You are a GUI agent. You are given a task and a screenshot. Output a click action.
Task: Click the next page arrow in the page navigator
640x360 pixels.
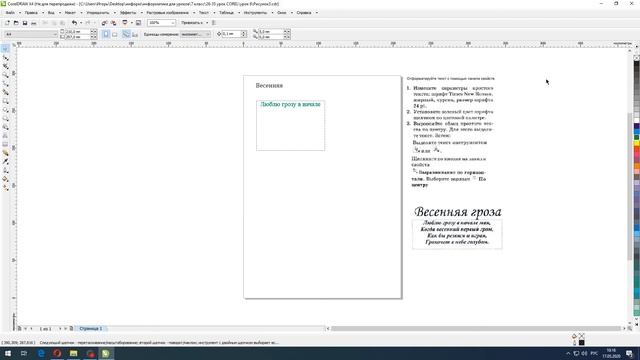[60, 328]
